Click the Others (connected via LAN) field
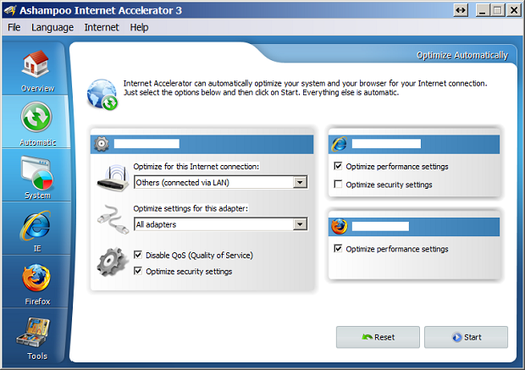Viewport: 525px width, 370px height. 221,182
